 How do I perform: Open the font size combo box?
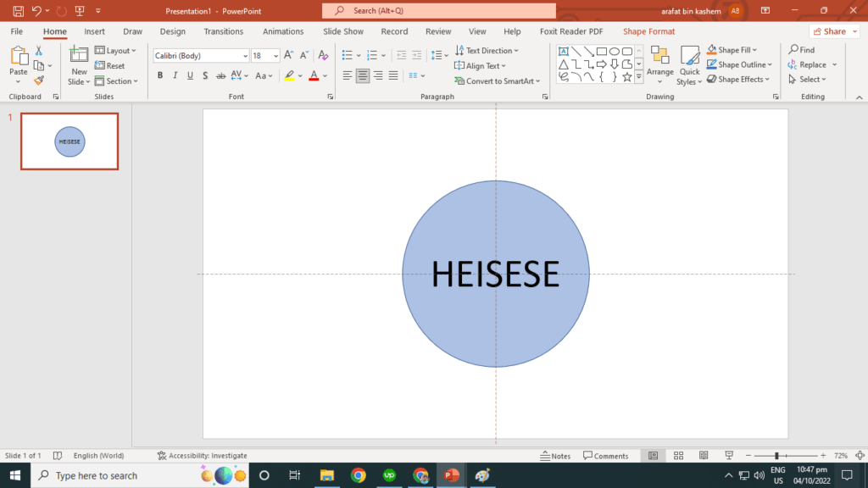pyautogui.click(x=265, y=54)
